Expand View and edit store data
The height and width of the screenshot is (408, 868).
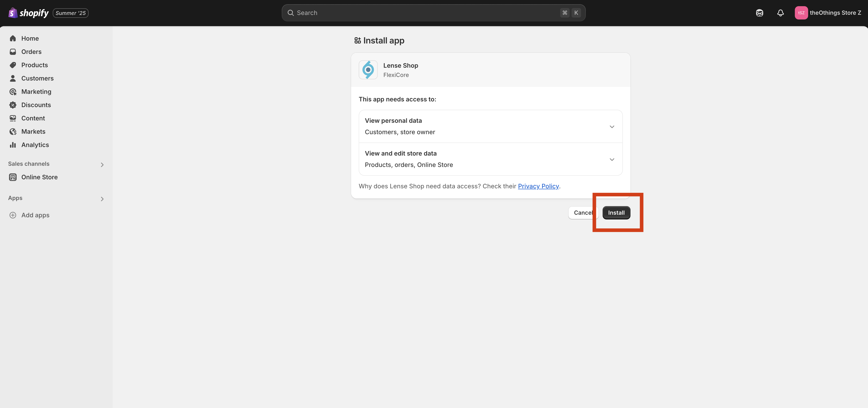[x=612, y=159]
